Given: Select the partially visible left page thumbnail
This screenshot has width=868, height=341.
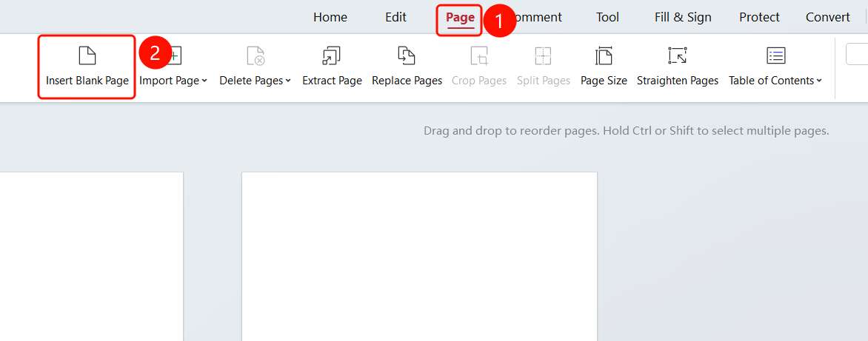Looking at the screenshot, I should [x=91, y=257].
